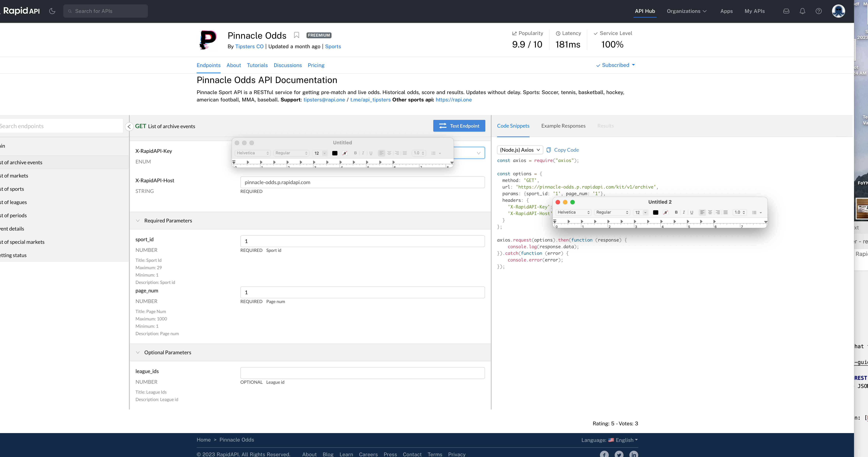Click the Test Endpoint button
868x457 pixels.
[459, 126]
